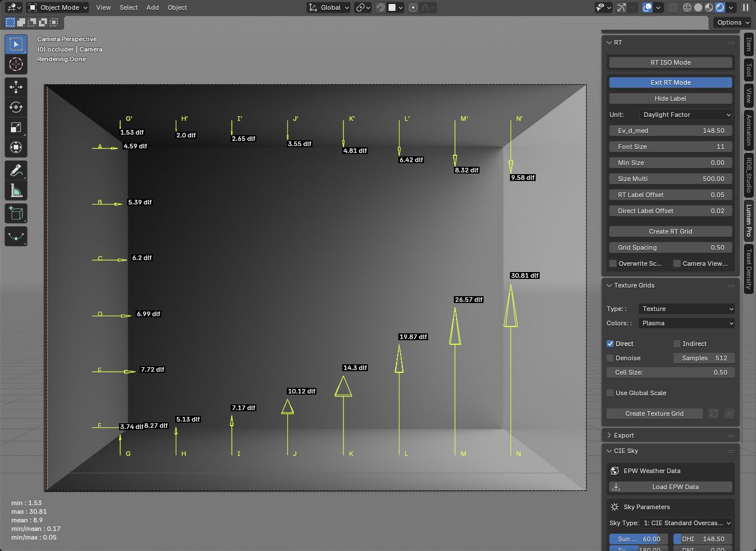
Task: Toggle viewport overlays button
Action: click(x=647, y=7)
